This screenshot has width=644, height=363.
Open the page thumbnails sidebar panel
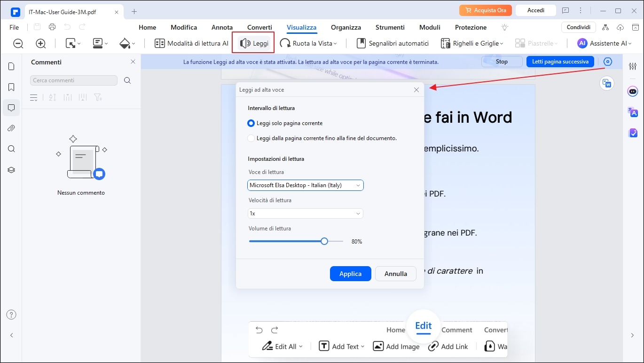[x=11, y=66]
